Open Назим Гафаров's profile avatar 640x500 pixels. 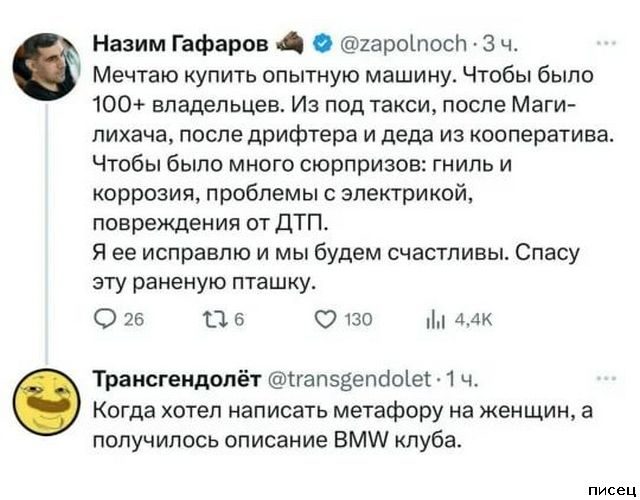pyautogui.click(x=47, y=65)
